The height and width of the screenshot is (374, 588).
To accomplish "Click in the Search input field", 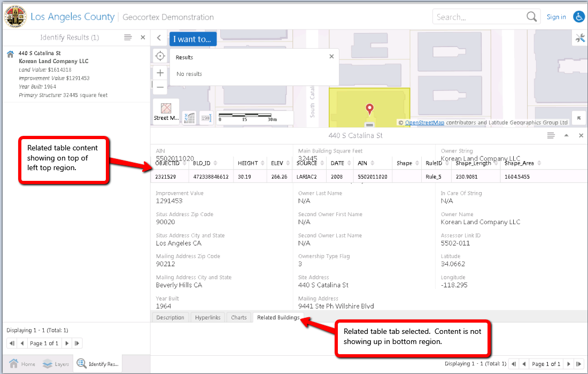I will 480,17.
